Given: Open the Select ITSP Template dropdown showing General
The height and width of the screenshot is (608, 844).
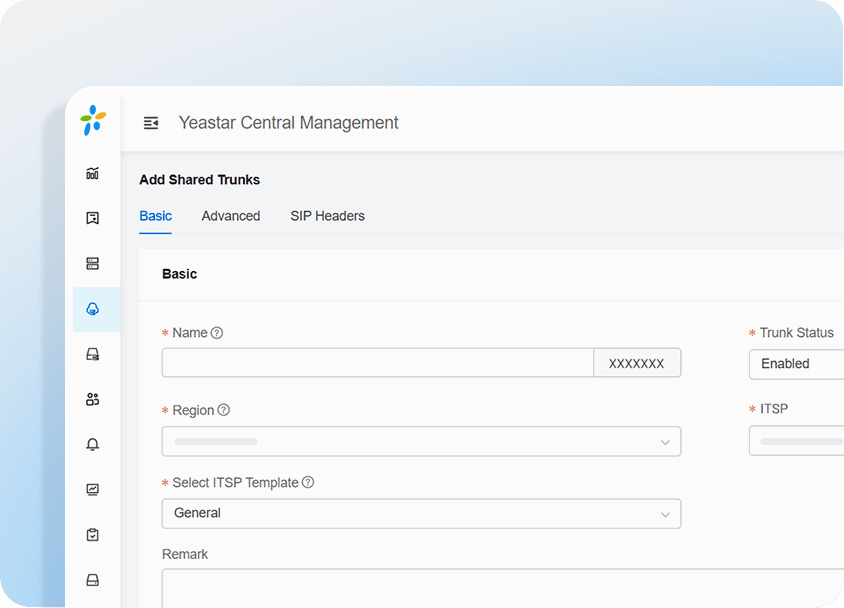Looking at the screenshot, I should (x=421, y=513).
